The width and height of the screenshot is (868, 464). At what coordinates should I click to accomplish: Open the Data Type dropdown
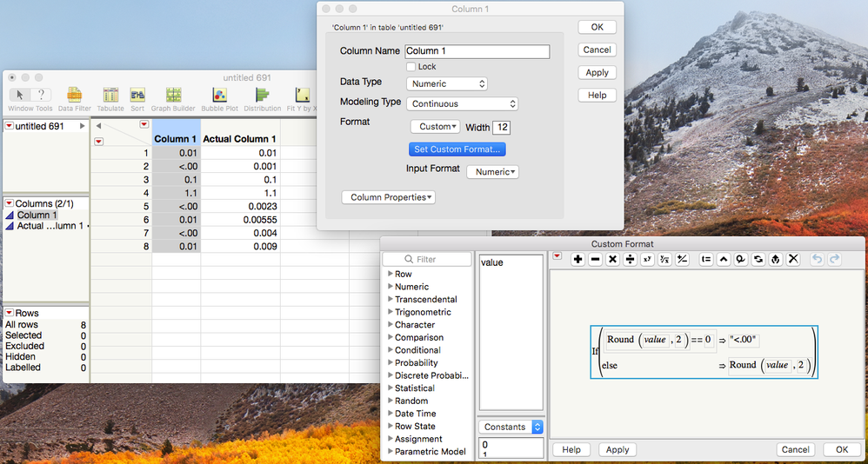click(447, 84)
